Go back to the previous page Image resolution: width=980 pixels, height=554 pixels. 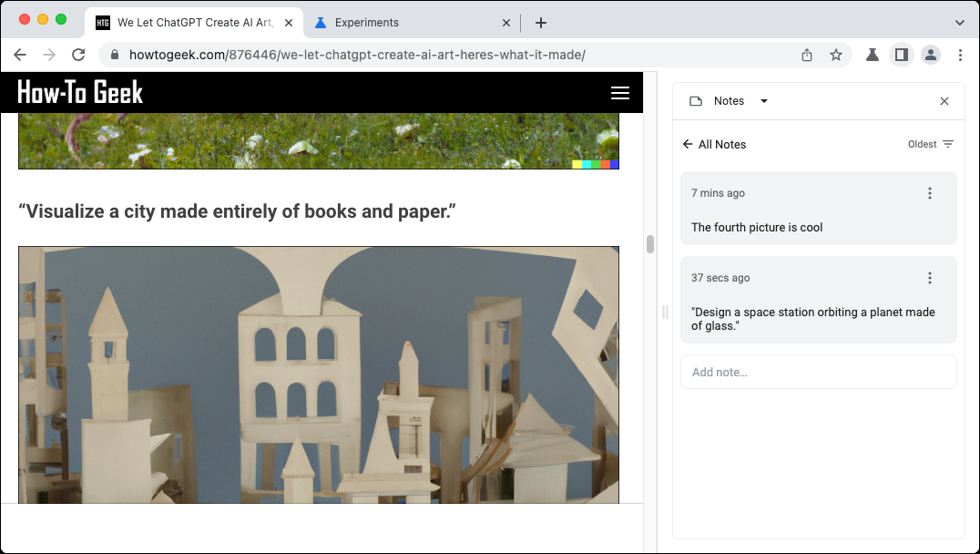click(20, 55)
